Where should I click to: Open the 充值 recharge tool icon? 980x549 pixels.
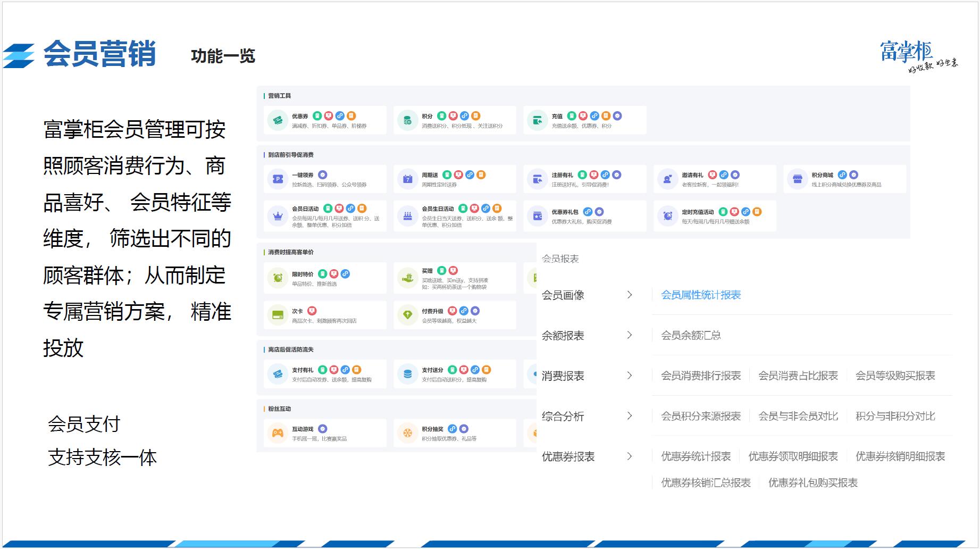(537, 120)
